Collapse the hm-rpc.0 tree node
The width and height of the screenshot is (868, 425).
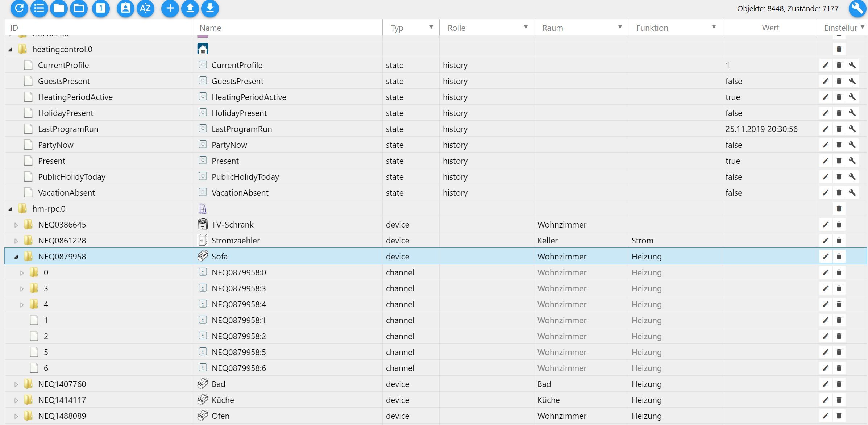(11, 209)
